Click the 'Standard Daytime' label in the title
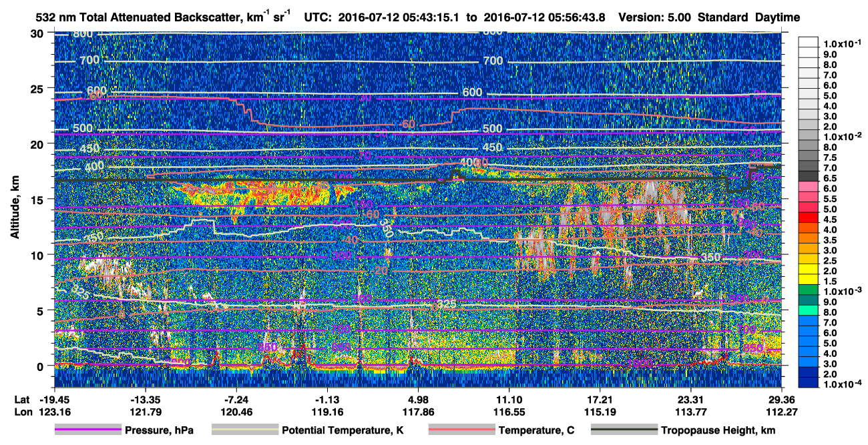The height and width of the screenshot is (445, 868). click(x=748, y=17)
